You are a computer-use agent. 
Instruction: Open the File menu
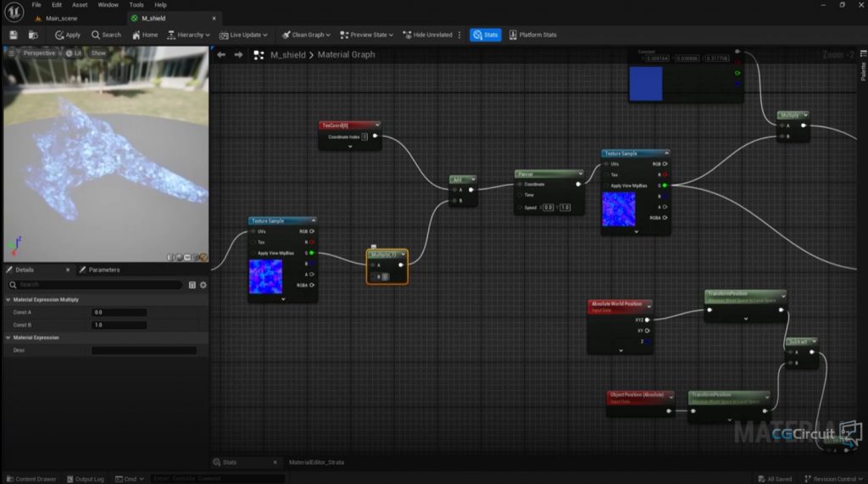(x=36, y=5)
